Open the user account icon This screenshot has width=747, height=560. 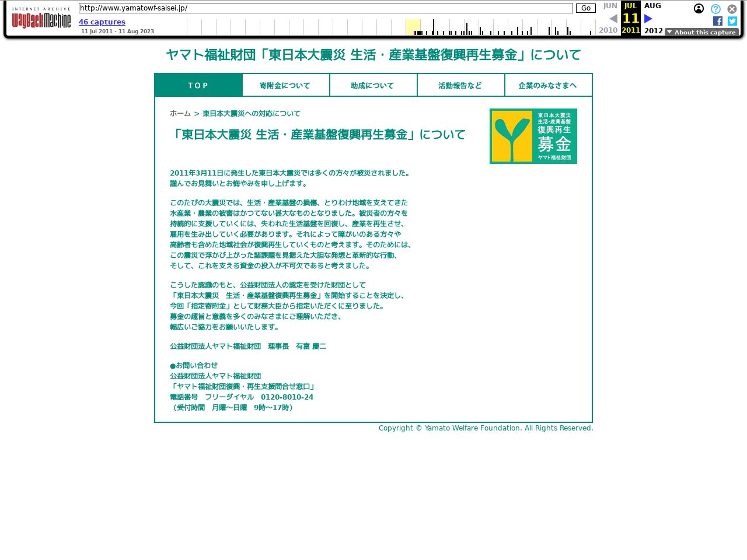(x=699, y=9)
